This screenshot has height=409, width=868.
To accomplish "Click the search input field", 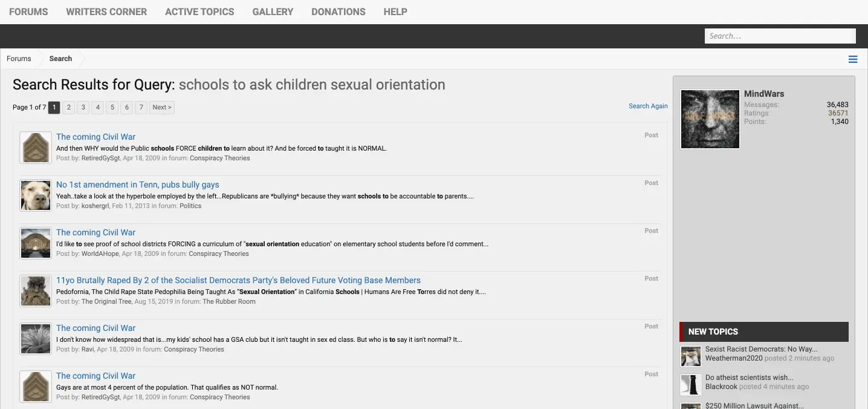I will coord(780,36).
